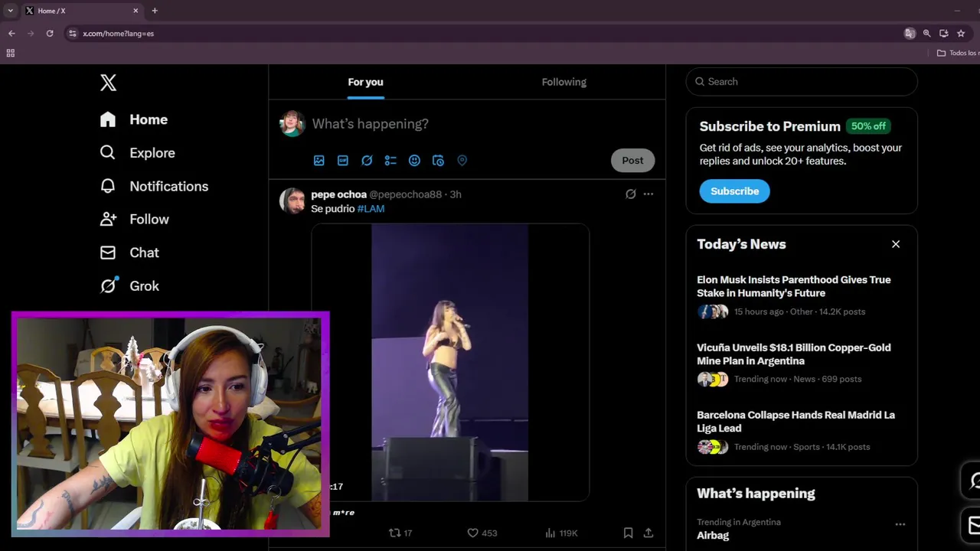Screen dimensions: 980x551
Task: Bookmark this page with star icon
Action: click(961, 34)
